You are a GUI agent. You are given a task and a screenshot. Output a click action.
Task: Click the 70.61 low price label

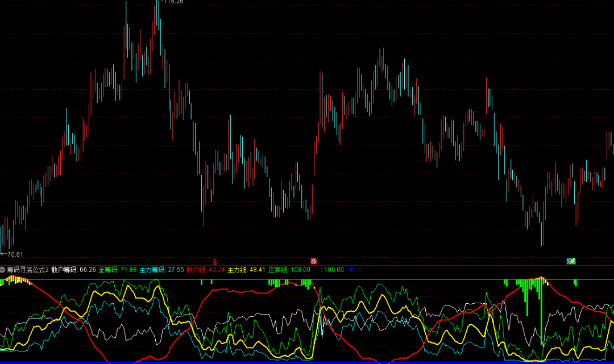[14, 254]
